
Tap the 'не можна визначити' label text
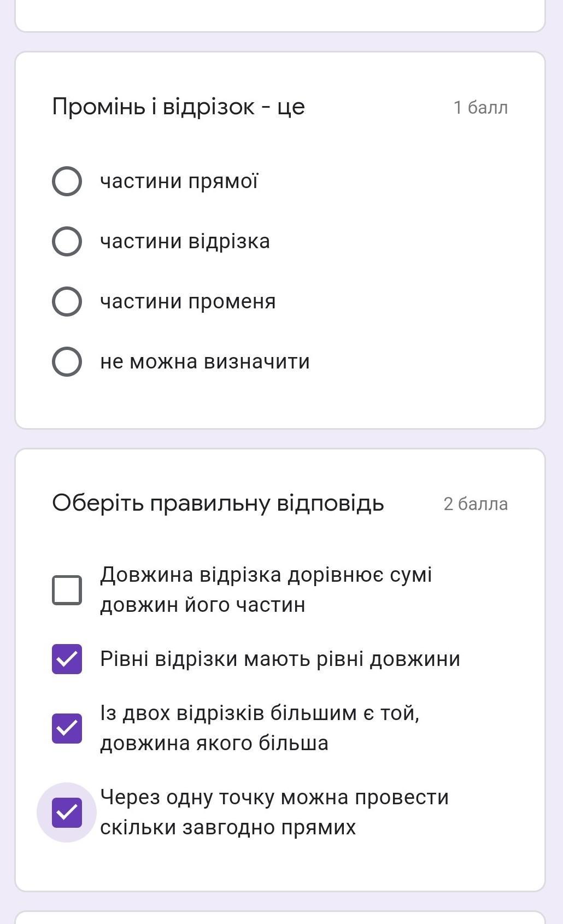pyautogui.click(x=204, y=361)
